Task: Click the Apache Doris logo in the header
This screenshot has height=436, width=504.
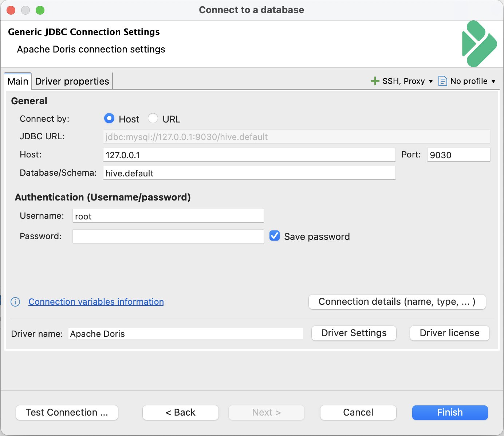Action: (x=479, y=44)
